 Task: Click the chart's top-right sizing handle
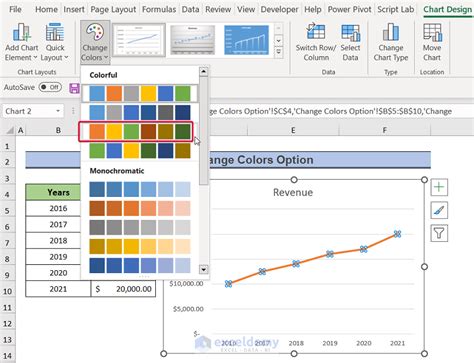point(424,180)
